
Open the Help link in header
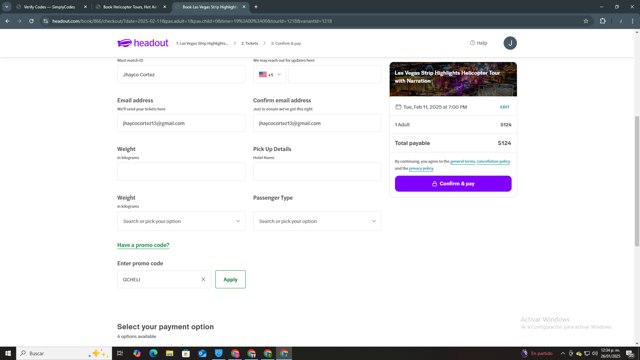point(478,43)
